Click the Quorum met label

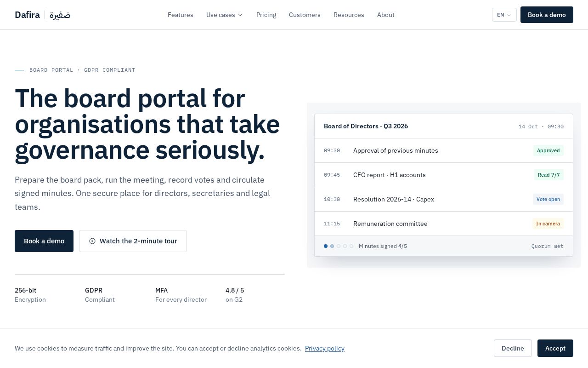coord(548,246)
